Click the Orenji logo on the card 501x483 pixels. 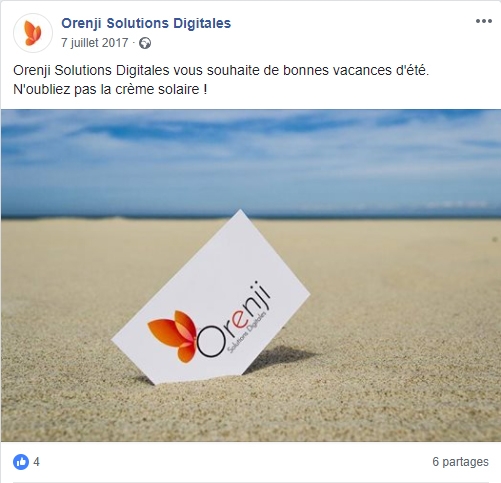coord(209,325)
